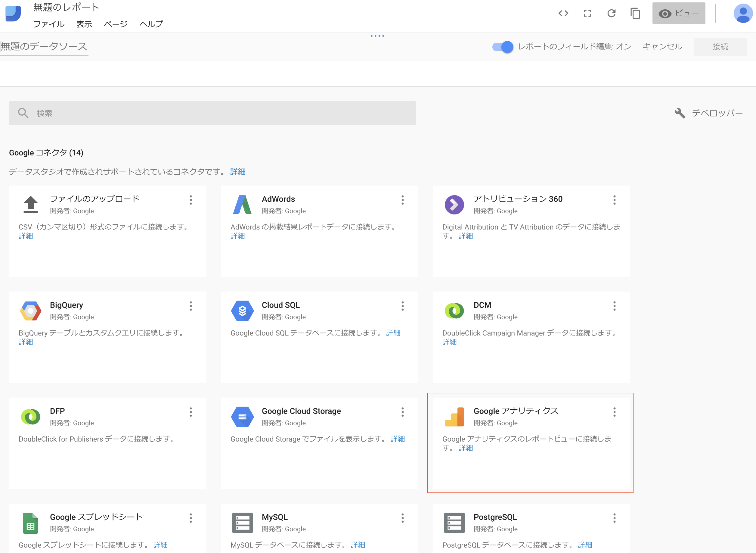Open the ページ menu
Screen dimensions: 756x553
tap(116, 24)
